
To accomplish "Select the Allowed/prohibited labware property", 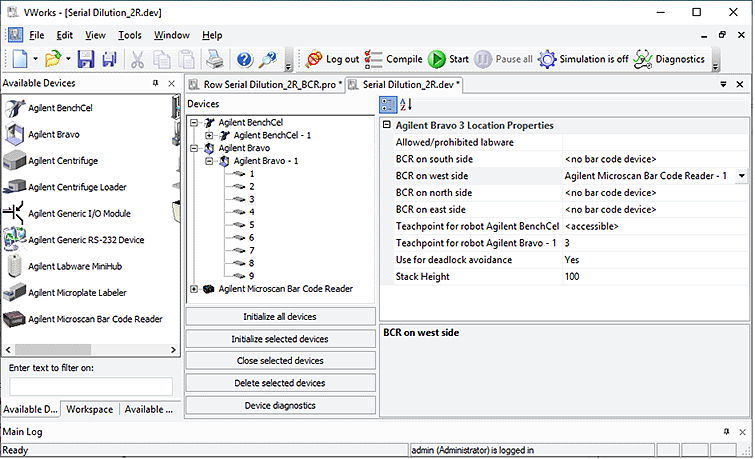I will (455, 142).
